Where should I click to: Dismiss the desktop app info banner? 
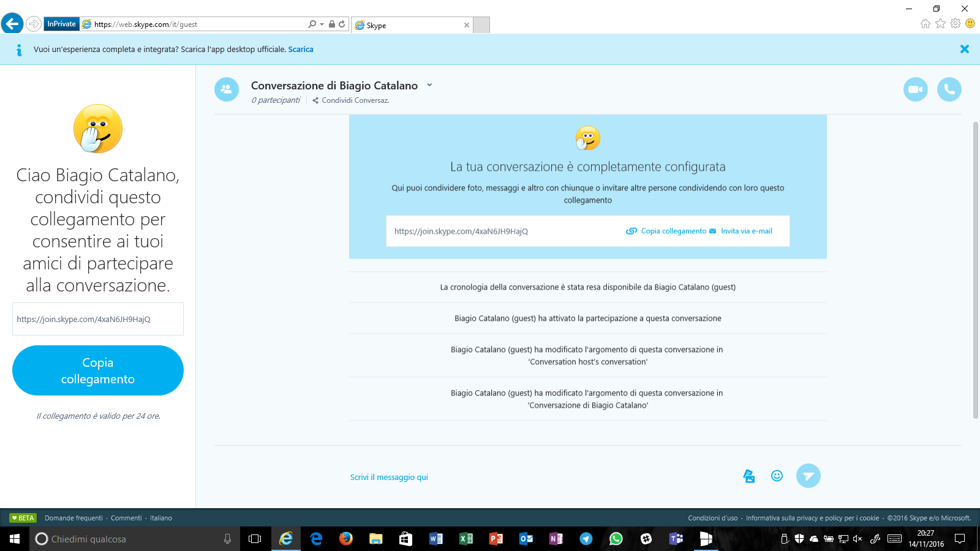tap(965, 49)
